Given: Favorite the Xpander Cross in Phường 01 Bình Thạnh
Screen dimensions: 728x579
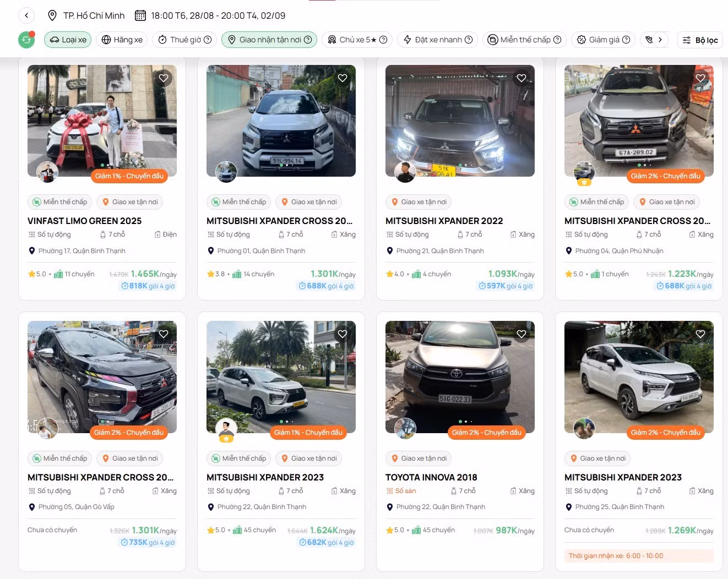Looking at the screenshot, I should [x=343, y=78].
